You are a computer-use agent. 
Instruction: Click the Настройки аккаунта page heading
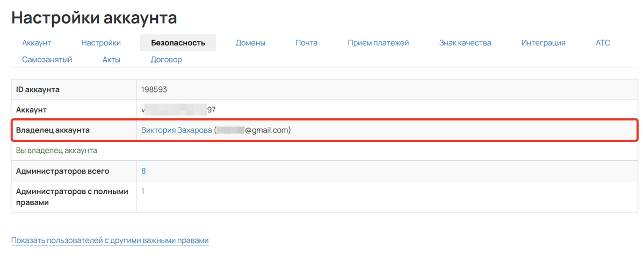click(x=94, y=18)
